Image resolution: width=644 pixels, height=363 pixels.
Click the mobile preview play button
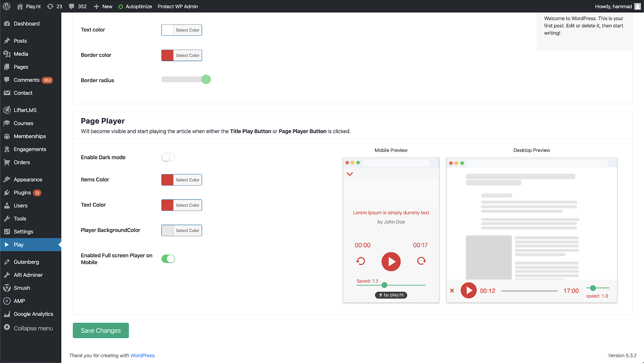pyautogui.click(x=391, y=262)
